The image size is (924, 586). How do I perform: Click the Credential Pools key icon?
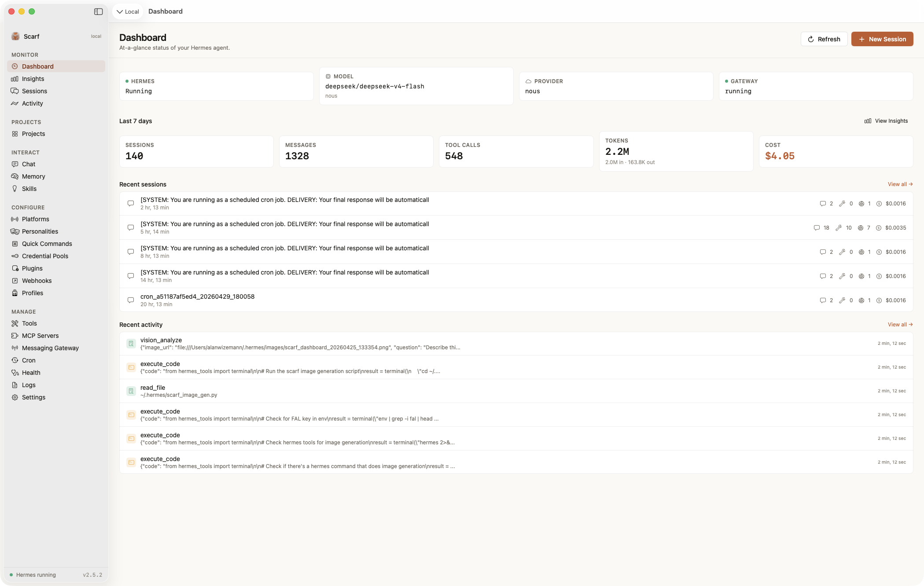[x=15, y=256]
